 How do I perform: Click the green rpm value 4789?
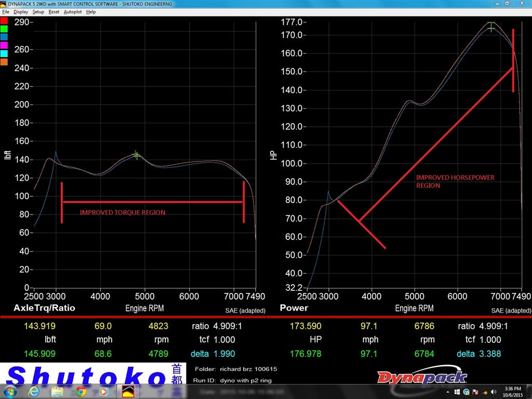pyautogui.click(x=158, y=354)
